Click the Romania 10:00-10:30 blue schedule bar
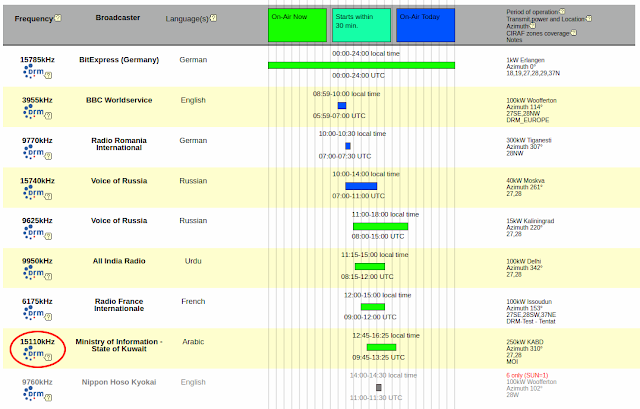Viewport: 640px width, 409px height. pos(348,146)
